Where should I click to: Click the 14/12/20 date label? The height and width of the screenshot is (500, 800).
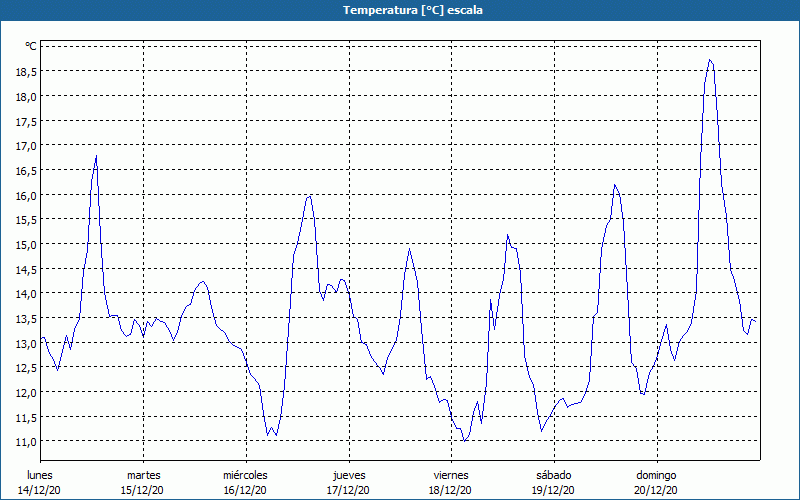[39, 490]
